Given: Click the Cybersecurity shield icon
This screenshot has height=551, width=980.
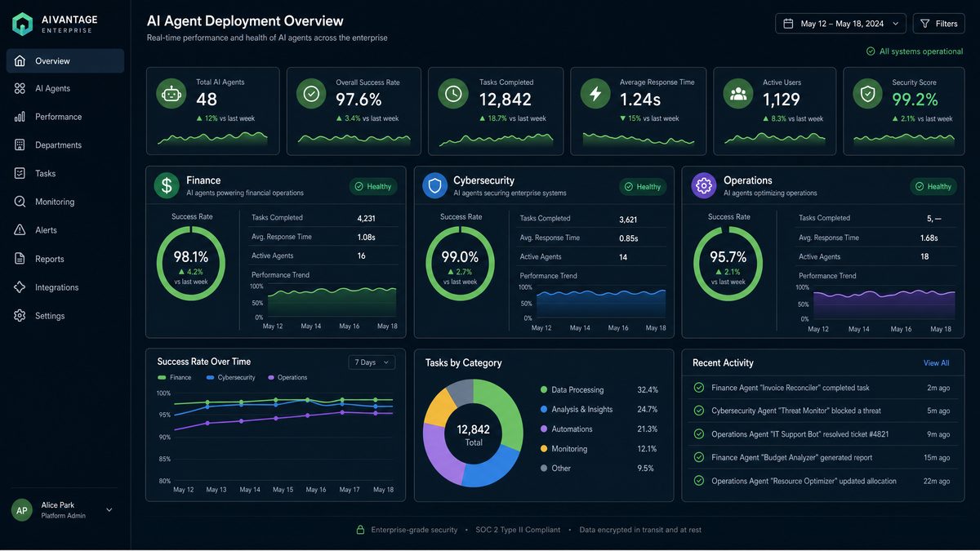Looking at the screenshot, I should [435, 185].
